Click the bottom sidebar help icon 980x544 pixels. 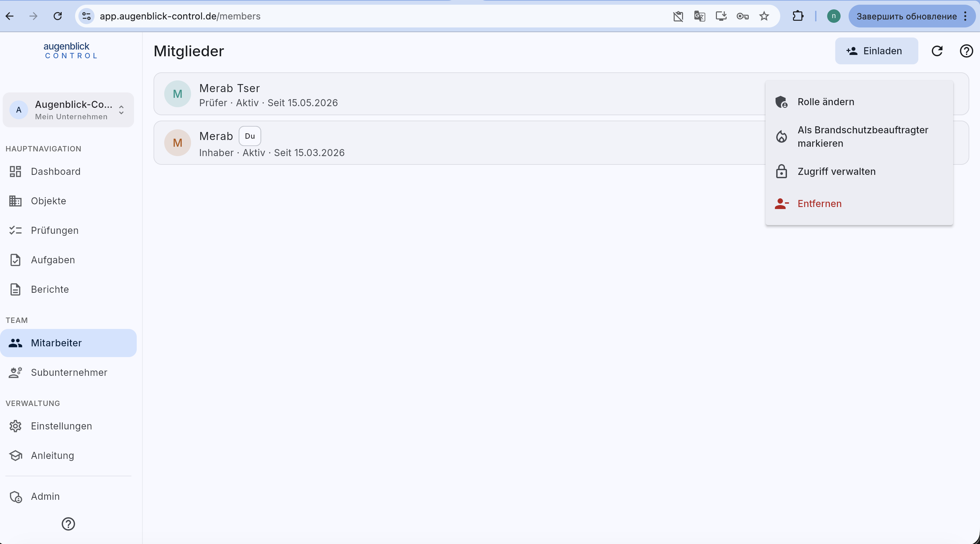68,524
